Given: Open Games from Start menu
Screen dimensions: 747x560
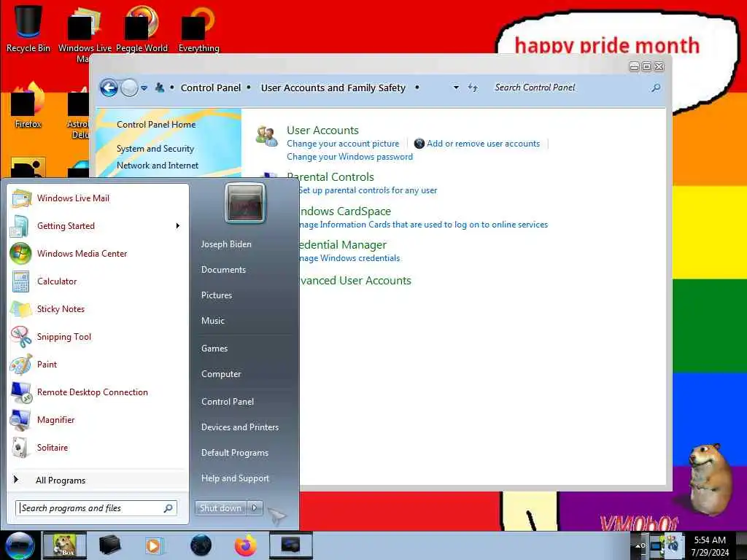Looking at the screenshot, I should [x=214, y=348].
